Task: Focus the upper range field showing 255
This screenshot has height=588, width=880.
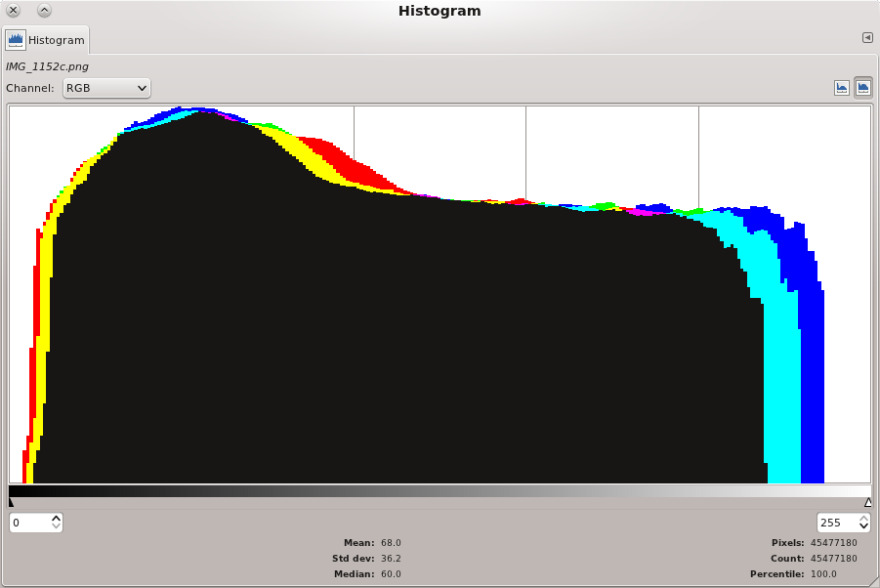Action: click(x=836, y=523)
